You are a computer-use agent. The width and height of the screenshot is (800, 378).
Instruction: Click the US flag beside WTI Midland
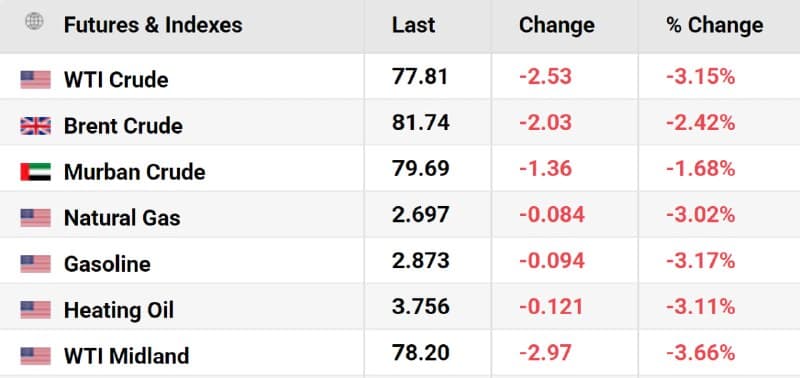tap(35, 356)
